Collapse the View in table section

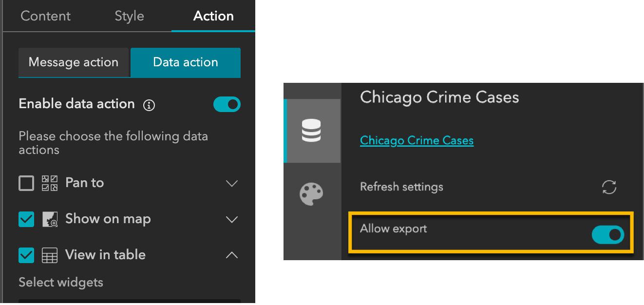pyautogui.click(x=232, y=255)
